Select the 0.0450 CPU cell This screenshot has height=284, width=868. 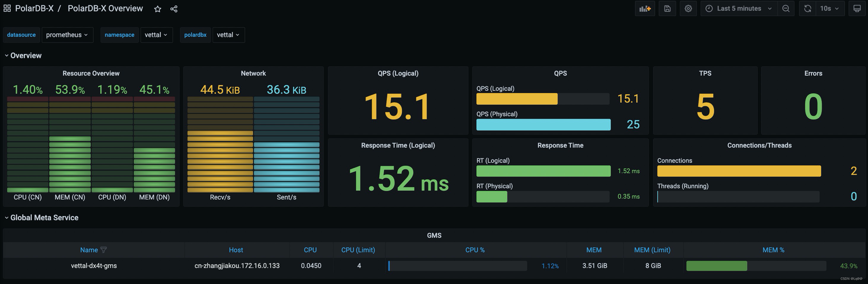click(x=311, y=266)
